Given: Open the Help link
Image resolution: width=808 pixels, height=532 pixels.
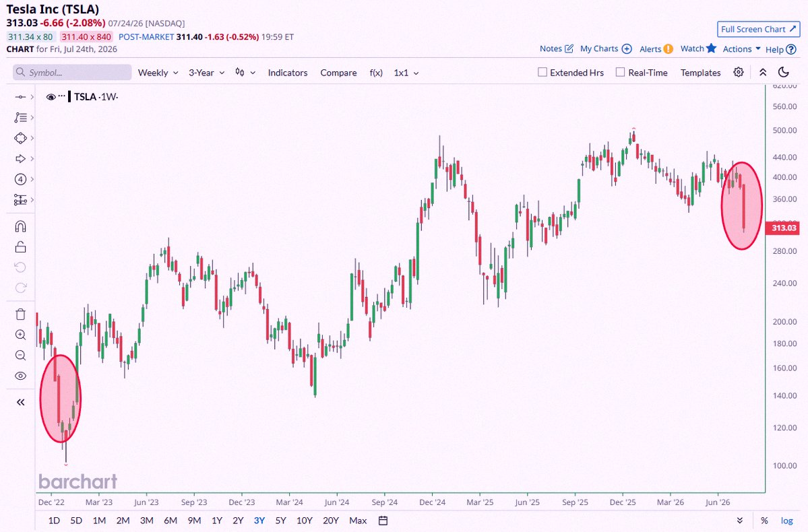Looking at the screenshot, I should 780,49.
